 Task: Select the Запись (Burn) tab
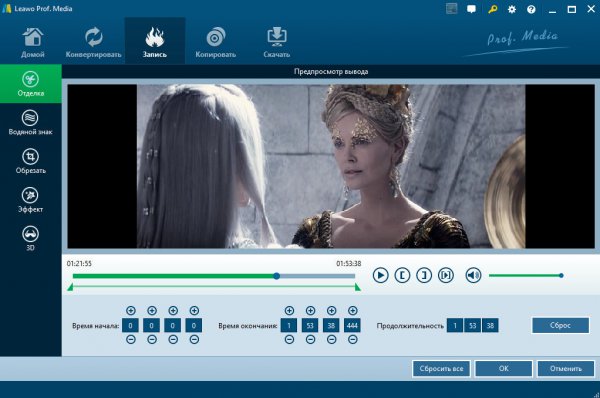(155, 42)
